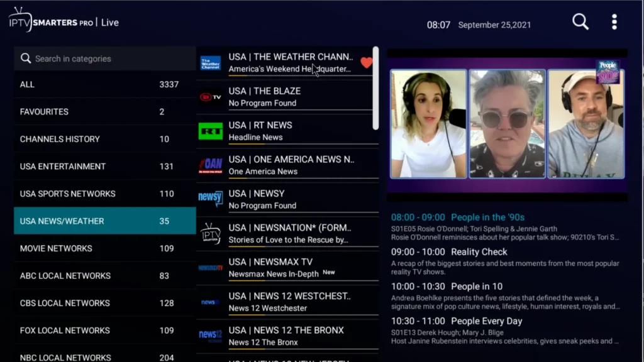
Task: Open the FAVOURITES category
Action: [x=105, y=112]
